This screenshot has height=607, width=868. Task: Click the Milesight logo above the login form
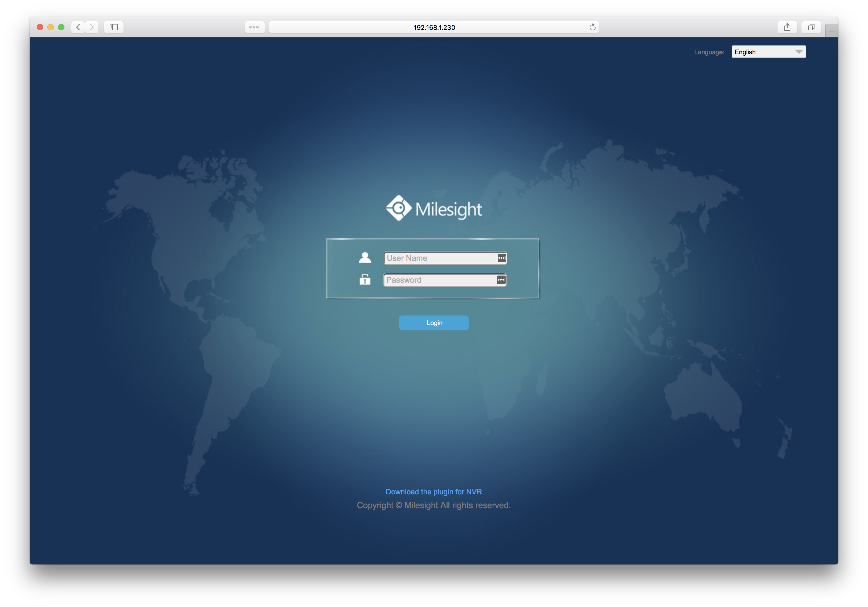[x=434, y=207]
